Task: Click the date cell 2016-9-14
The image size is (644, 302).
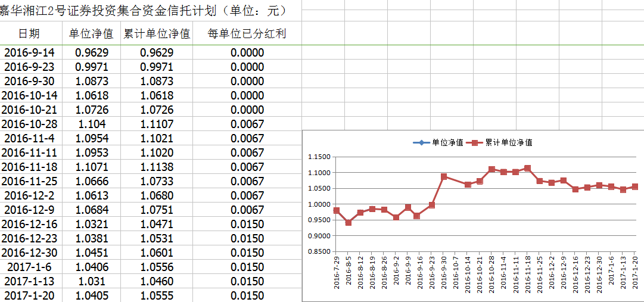Action: coord(29,52)
